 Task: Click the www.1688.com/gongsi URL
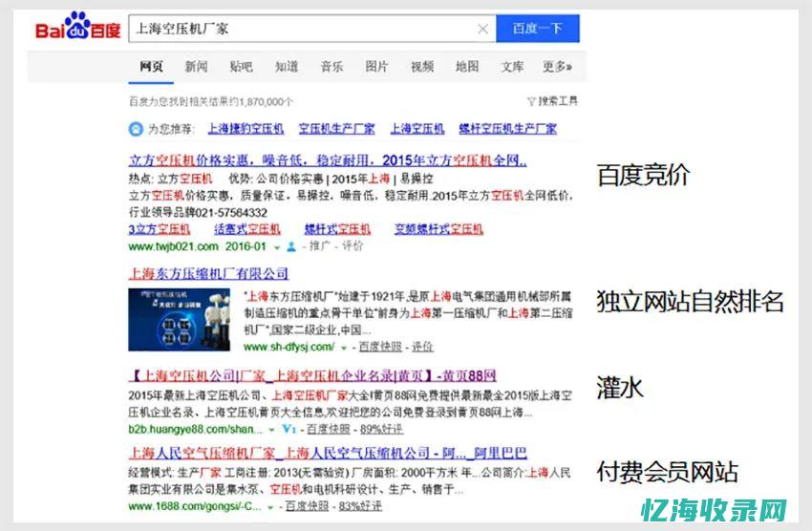pos(195,506)
